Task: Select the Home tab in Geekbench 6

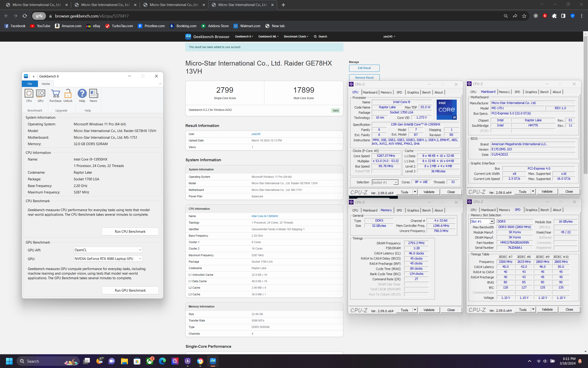Action: coord(46,84)
